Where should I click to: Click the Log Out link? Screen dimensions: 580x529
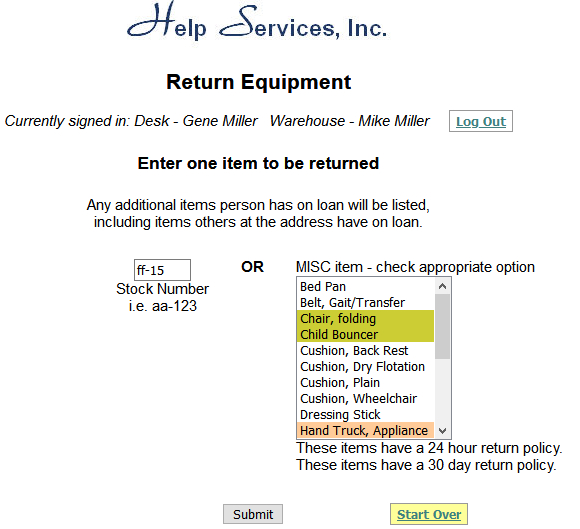[x=480, y=121]
